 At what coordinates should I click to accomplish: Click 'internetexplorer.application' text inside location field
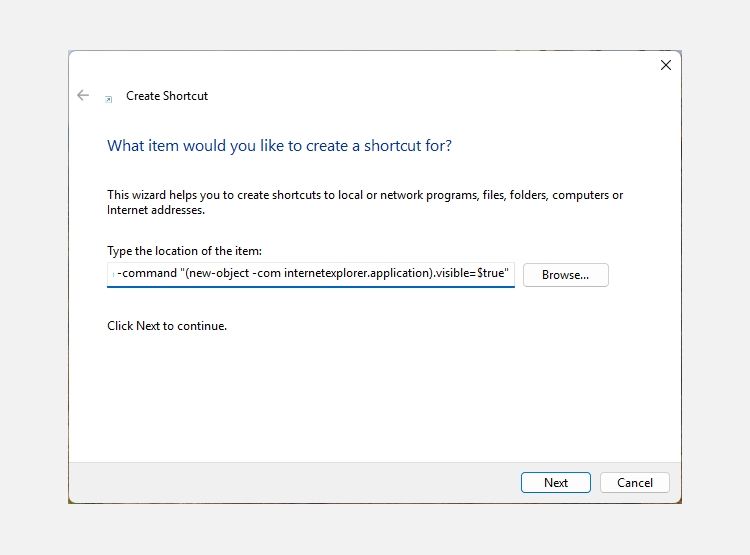point(358,274)
